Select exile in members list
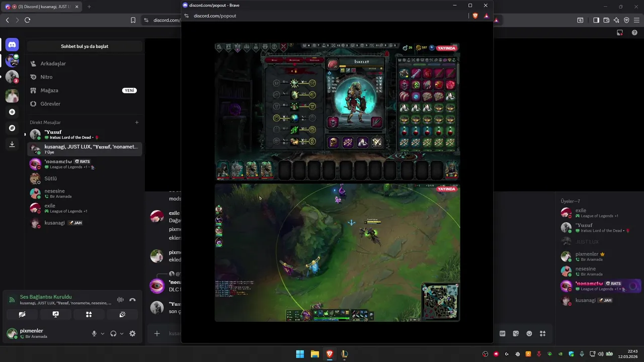 click(x=600, y=213)
